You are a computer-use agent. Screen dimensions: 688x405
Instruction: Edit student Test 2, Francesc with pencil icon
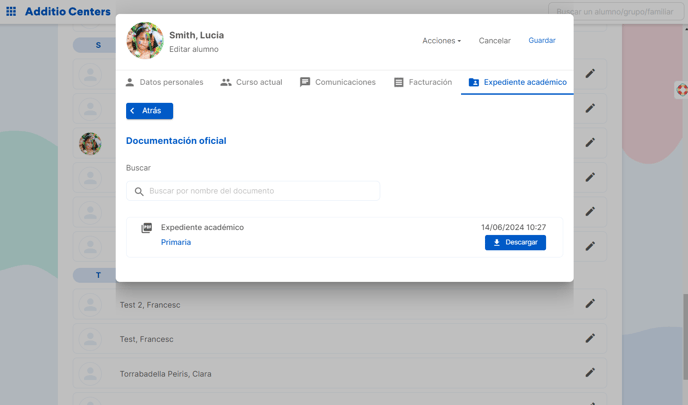[590, 304]
